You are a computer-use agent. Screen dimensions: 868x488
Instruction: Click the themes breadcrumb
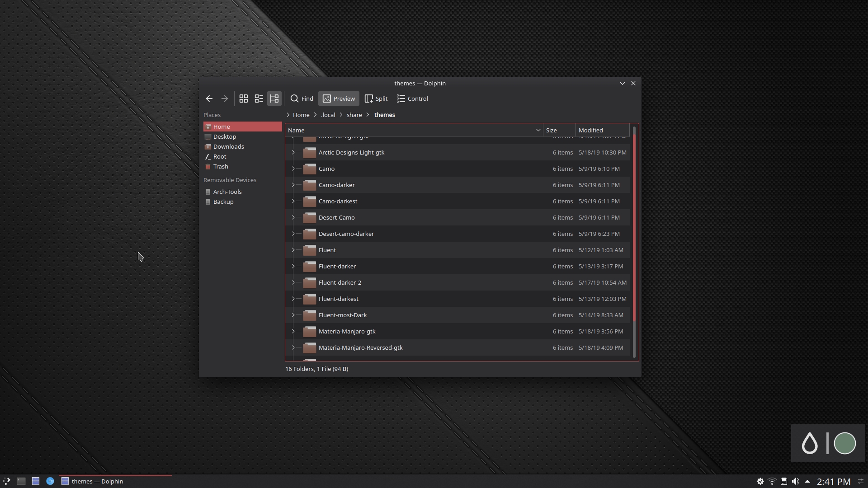[x=384, y=115]
